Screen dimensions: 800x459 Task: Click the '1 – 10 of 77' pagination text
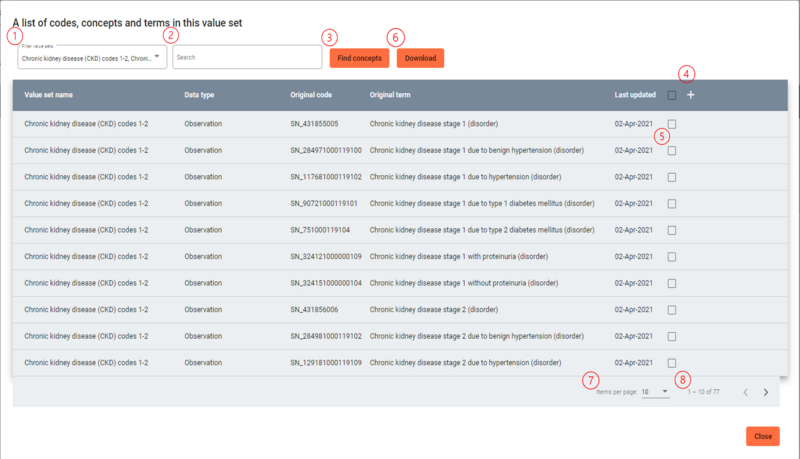pyautogui.click(x=704, y=392)
